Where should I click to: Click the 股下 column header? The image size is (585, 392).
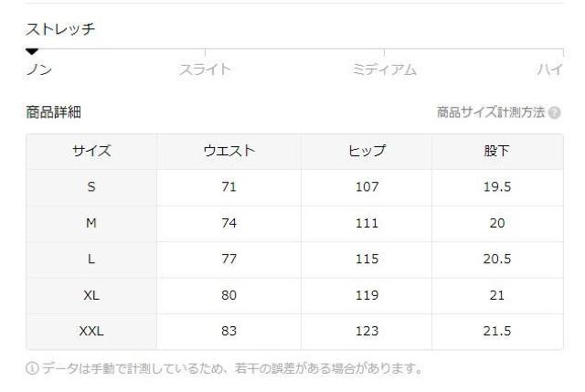point(496,151)
